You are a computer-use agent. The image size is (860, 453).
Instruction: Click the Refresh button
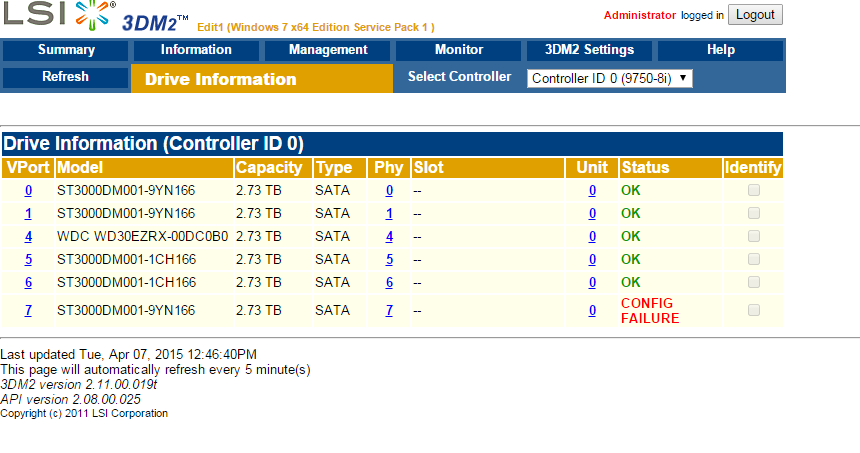click(x=66, y=77)
